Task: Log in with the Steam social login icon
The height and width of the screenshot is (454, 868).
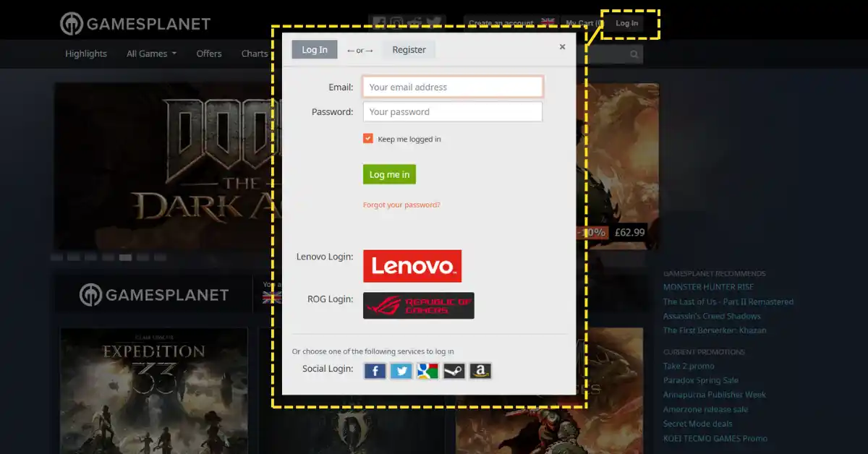Action: pyautogui.click(x=454, y=370)
